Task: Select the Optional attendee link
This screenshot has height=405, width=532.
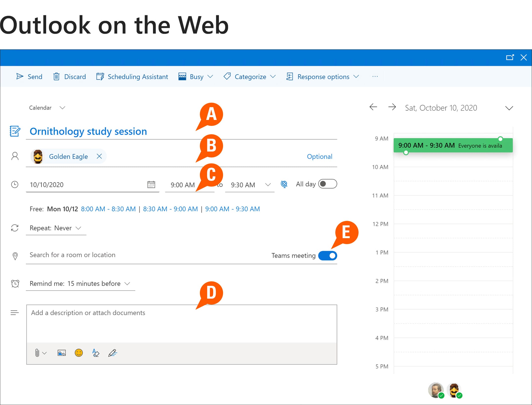Action: 319,156
